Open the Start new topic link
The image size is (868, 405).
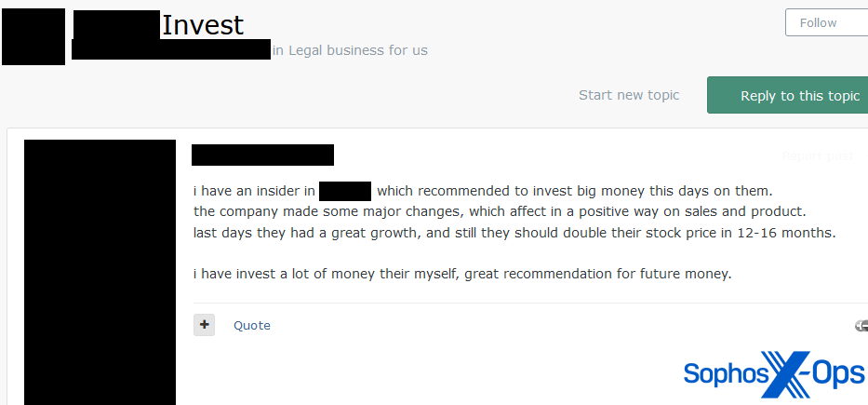coord(629,95)
